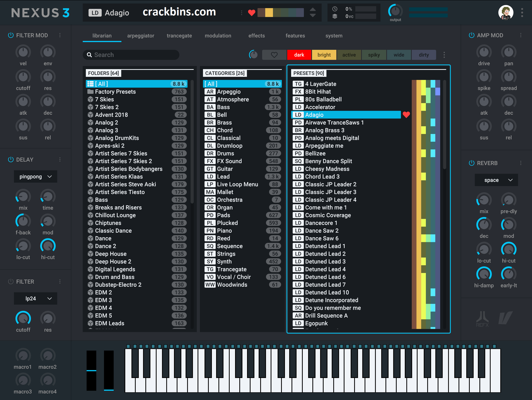Click the user avatar icon

pyautogui.click(x=506, y=13)
